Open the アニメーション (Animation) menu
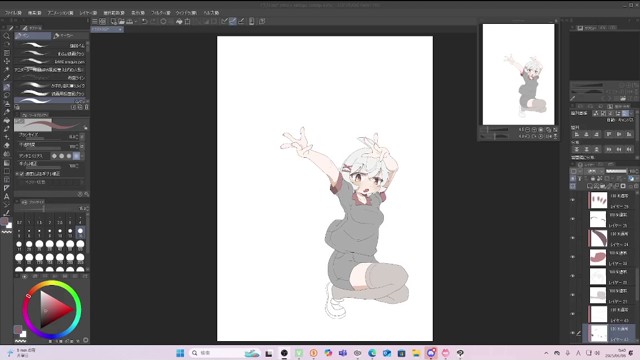Image resolution: width=640 pixels, height=360 pixels. [60, 13]
